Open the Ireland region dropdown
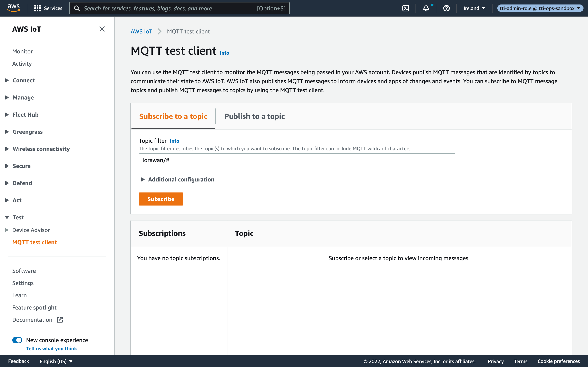 (474, 8)
